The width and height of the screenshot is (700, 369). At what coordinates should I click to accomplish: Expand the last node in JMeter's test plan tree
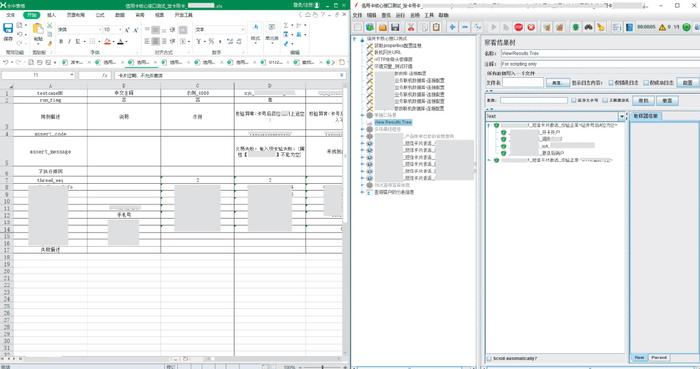tap(362, 192)
